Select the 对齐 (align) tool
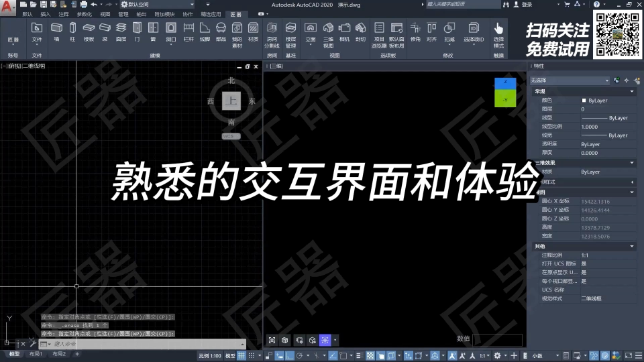The image size is (644, 362). pos(431,32)
